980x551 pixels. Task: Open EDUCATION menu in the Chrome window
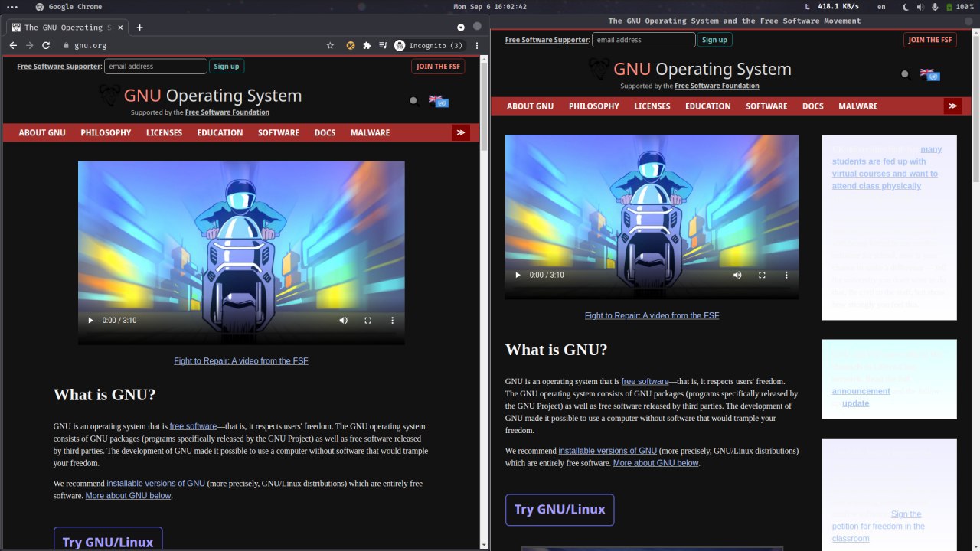click(x=220, y=132)
